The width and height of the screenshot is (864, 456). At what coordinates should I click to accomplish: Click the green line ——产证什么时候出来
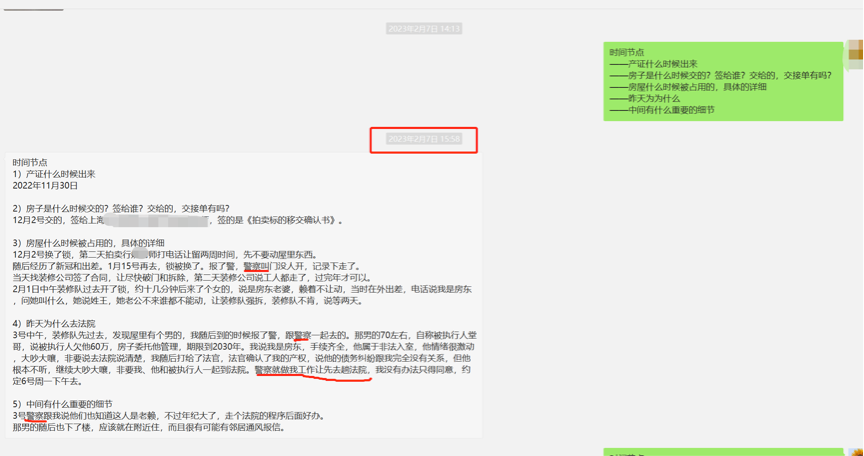pyautogui.click(x=654, y=64)
